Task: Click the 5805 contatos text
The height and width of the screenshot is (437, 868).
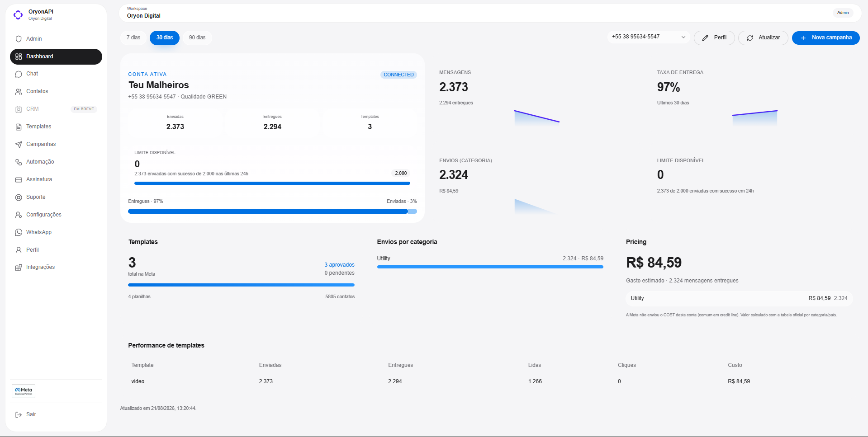Action: [340, 297]
